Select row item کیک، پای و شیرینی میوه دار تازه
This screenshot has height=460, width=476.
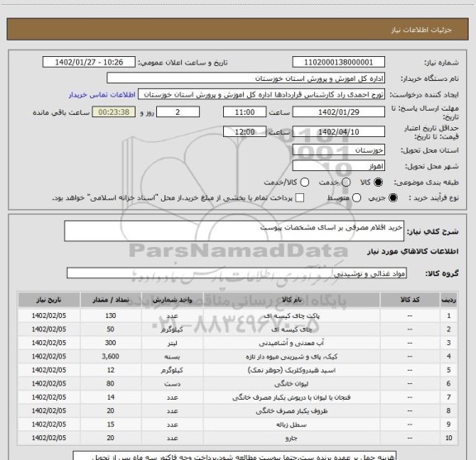point(292,357)
